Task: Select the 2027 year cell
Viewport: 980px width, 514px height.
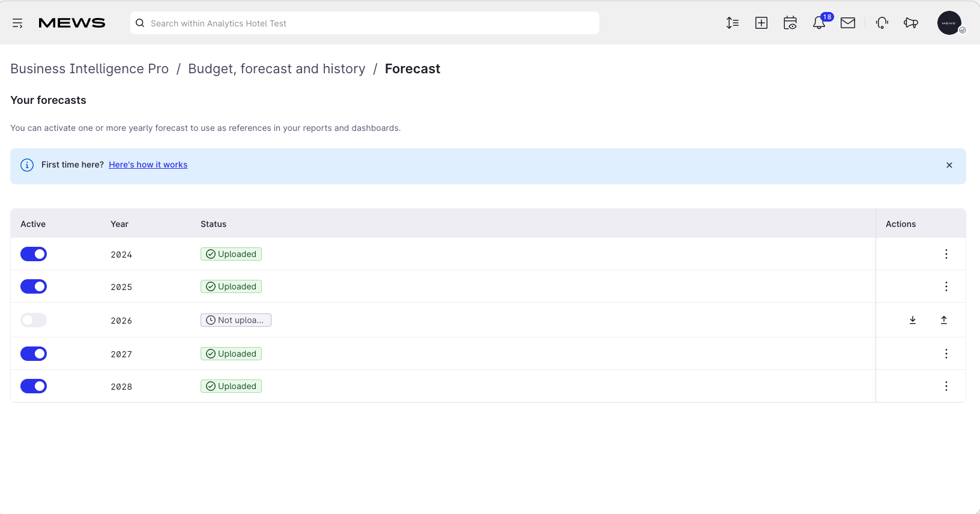Action: point(121,354)
